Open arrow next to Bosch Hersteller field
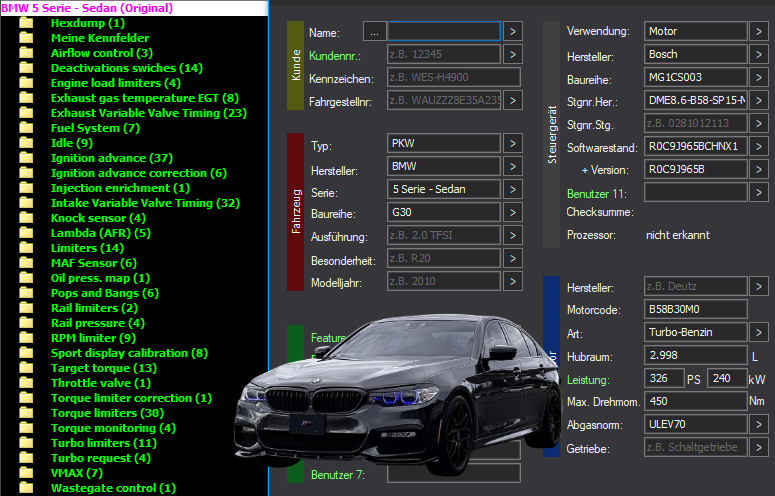 pyautogui.click(x=759, y=54)
